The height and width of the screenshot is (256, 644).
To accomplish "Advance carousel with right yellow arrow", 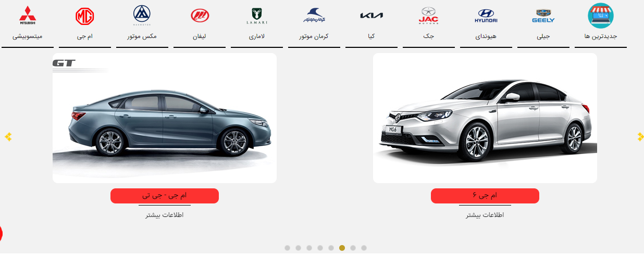I will 640,137.
